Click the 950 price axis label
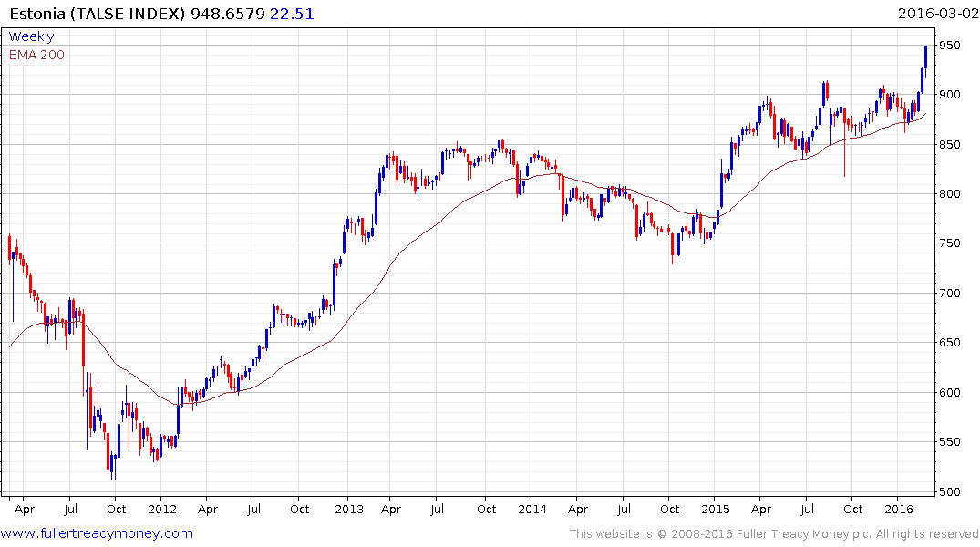Image resolution: width=980 pixels, height=547 pixels. tap(949, 45)
